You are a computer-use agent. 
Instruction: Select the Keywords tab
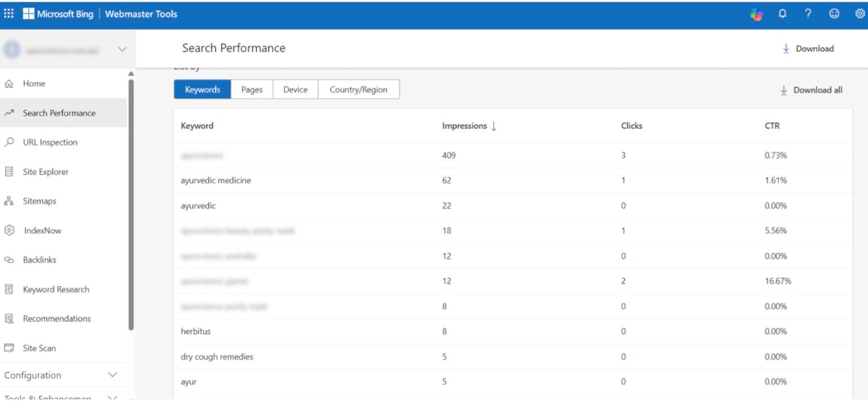point(203,90)
